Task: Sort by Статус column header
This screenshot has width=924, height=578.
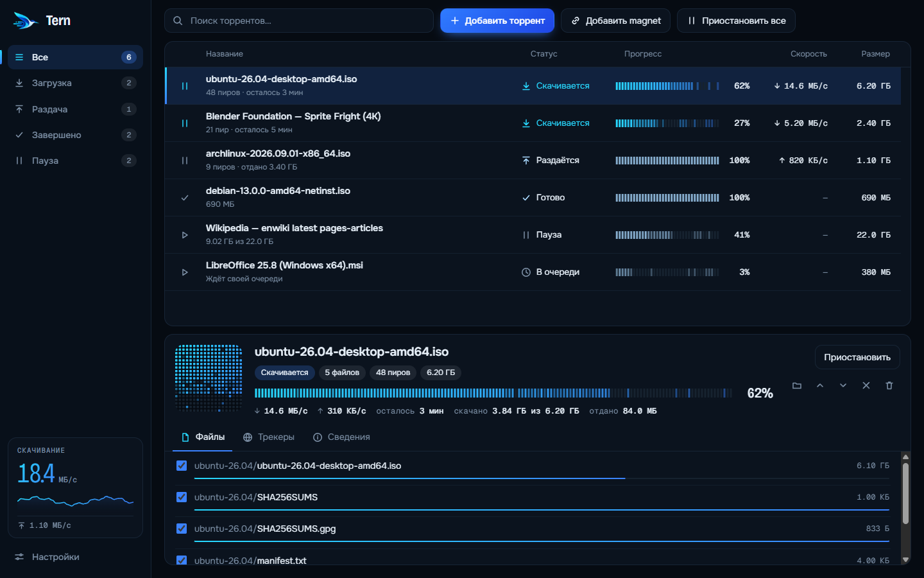Action: (x=544, y=54)
